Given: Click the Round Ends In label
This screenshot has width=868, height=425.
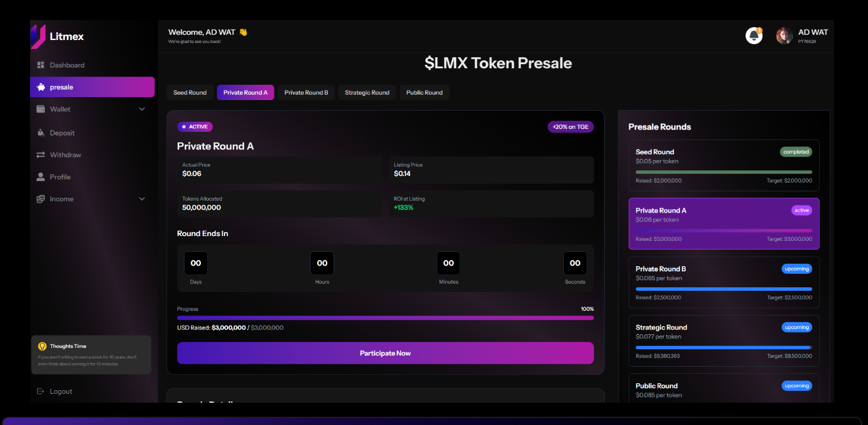Looking at the screenshot, I should tap(203, 234).
